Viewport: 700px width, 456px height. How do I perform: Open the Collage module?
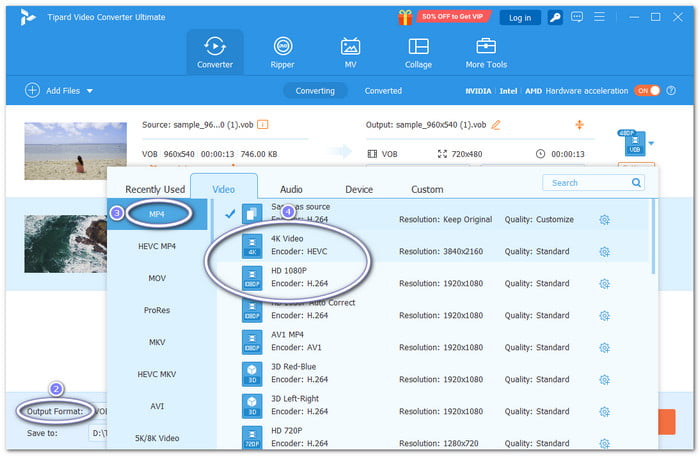click(418, 52)
